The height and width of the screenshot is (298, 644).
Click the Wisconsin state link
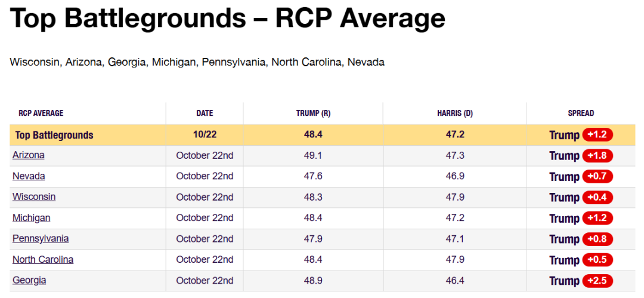[34, 197]
